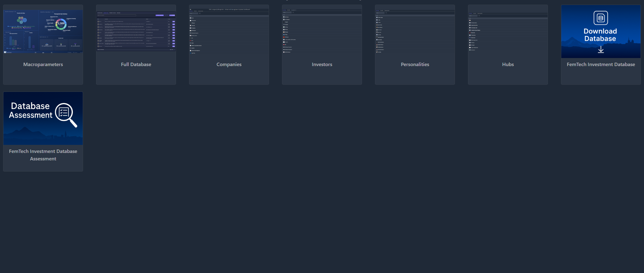The width and height of the screenshot is (644, 273).
Task: Select the Macroparameters card title
Action: [43, 65]
